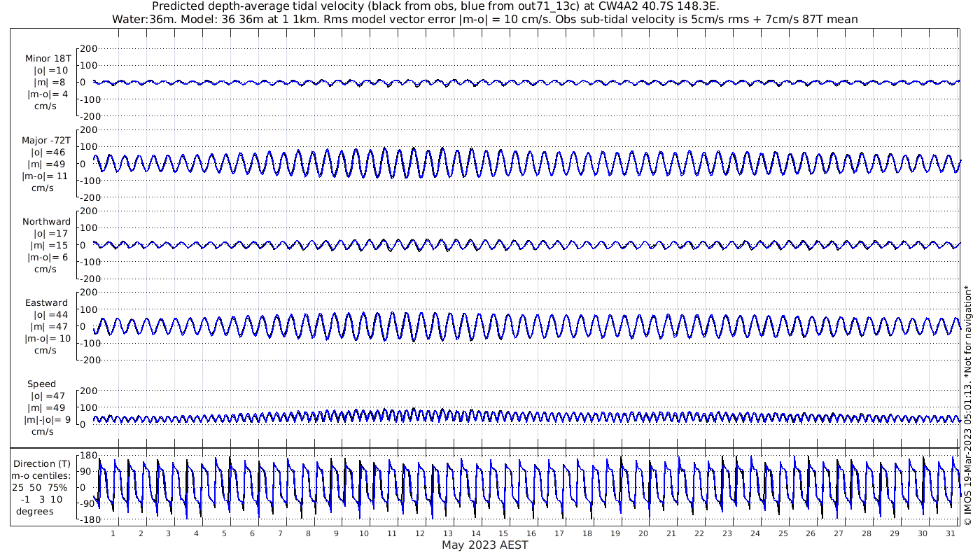The width and height of the screenshot is (980, 560).
Task: Click the '|m| =47' value in Eastward panel
Action: (50, 327)
